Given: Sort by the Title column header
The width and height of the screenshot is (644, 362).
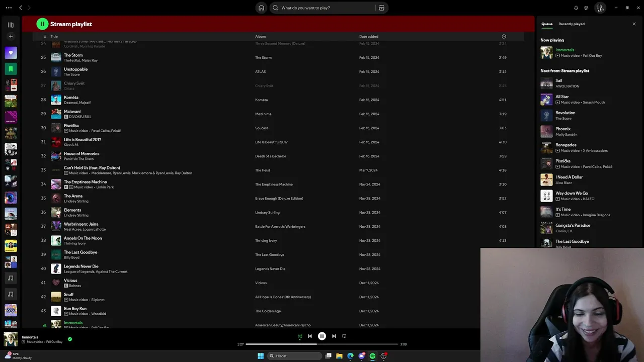Looking at the screenshot, I should click(x=54, y=36).
